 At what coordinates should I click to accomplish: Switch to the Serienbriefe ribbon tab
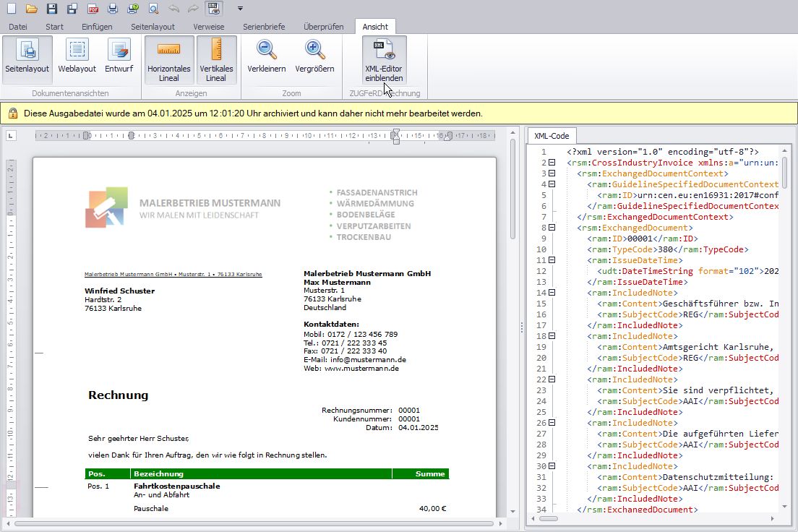(264, 27)
